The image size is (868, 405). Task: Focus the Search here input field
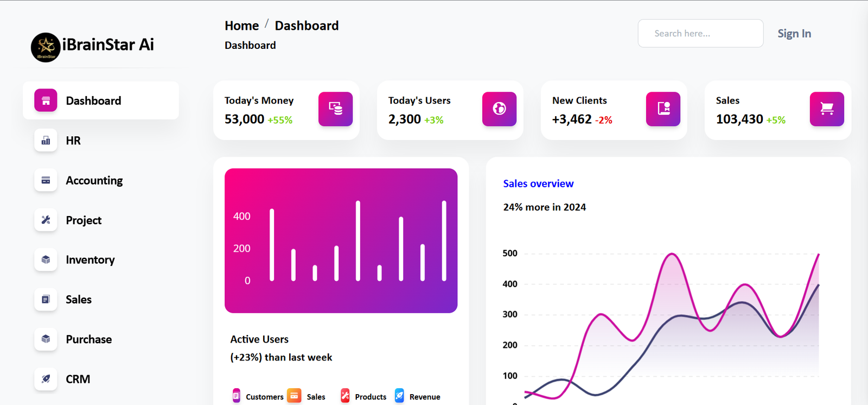700,34
